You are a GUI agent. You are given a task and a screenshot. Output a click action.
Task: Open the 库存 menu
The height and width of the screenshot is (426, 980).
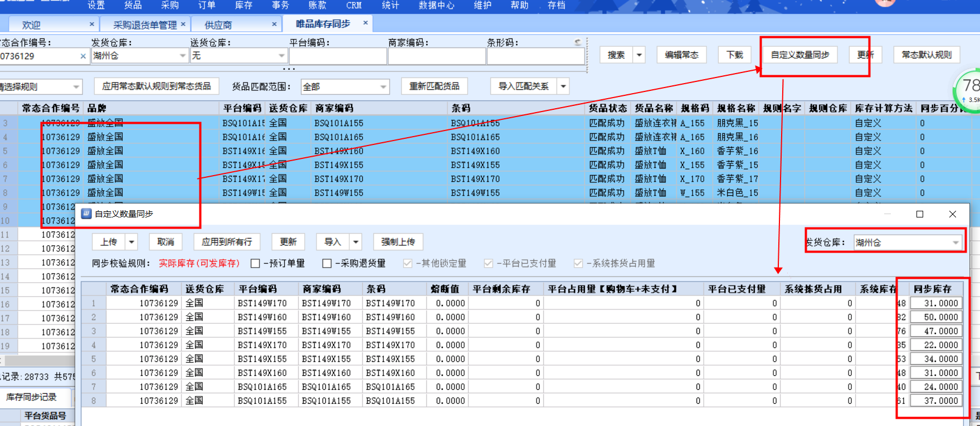(243, 6)
